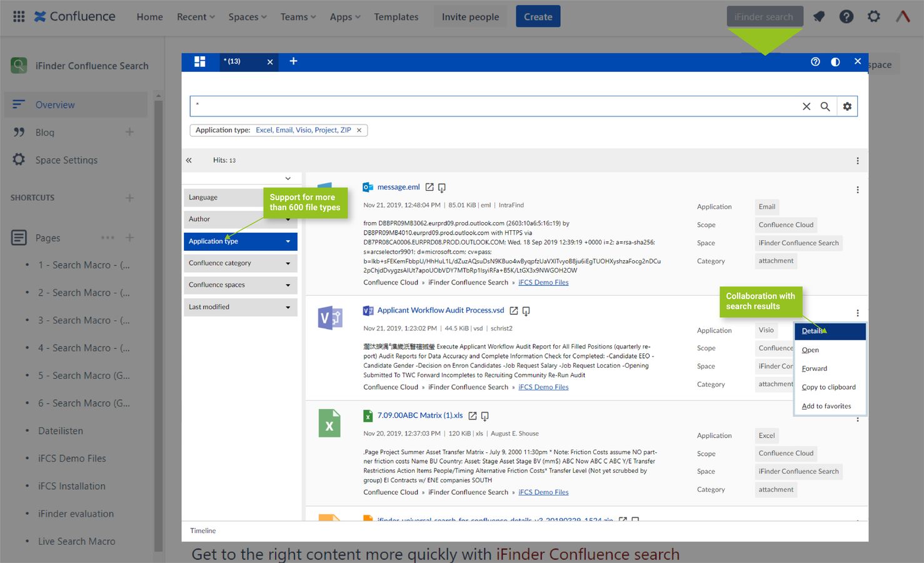Open Confluence settings gear in header
This screenshot has height=563, width=924.
[873, 17]
